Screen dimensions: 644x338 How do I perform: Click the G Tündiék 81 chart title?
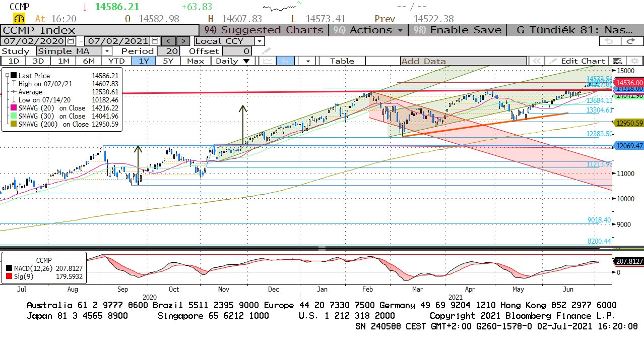tap(574, 30)
